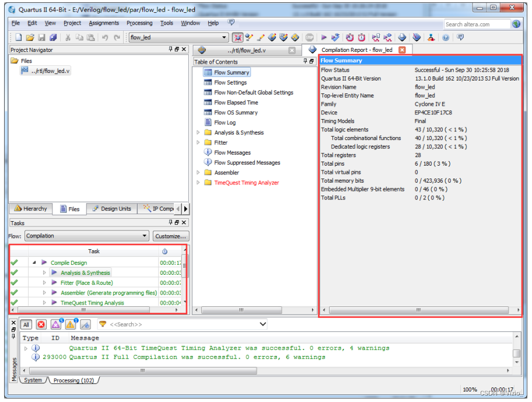The image size is (532, 402).
Task: Expand the Fitter (Place & Route) task
Action: coord(44,282)
